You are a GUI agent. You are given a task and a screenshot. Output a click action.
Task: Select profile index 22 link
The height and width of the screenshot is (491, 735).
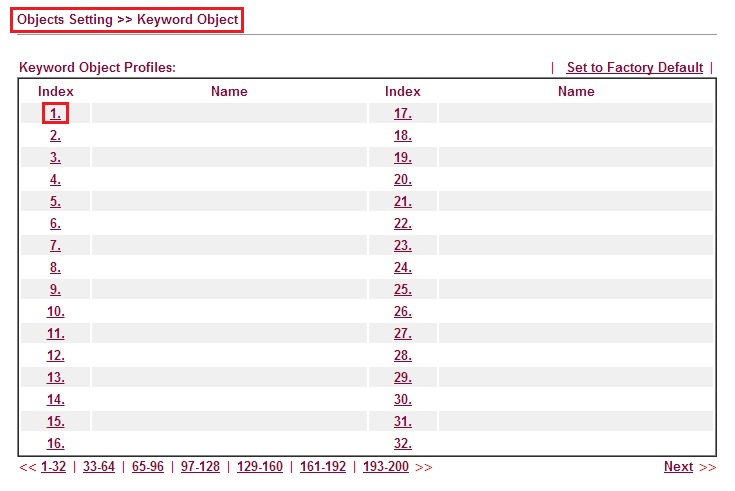click(x=402, y=223)
